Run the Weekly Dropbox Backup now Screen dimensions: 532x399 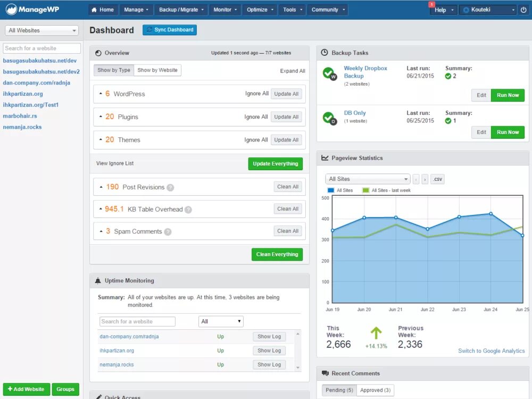point(508,95)
